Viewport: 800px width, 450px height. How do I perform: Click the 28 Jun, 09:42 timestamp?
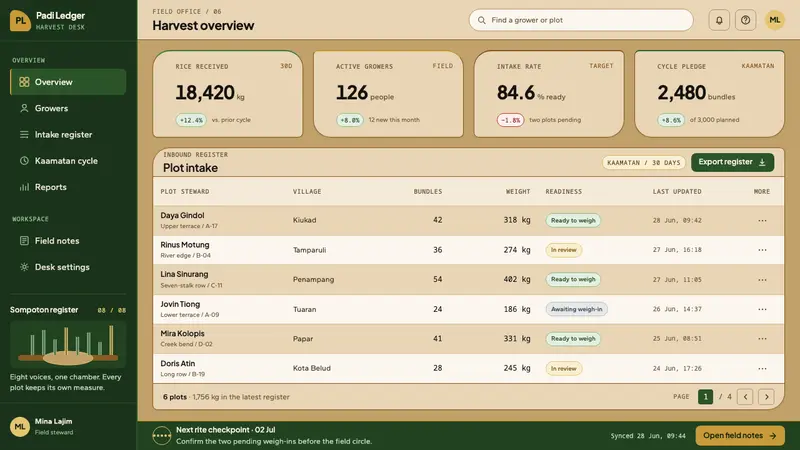(x=677, y=220)
